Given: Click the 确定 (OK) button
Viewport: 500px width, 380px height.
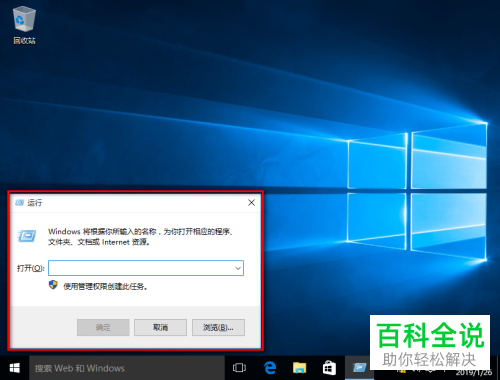Looking at the screenshot, I should 103,327.
